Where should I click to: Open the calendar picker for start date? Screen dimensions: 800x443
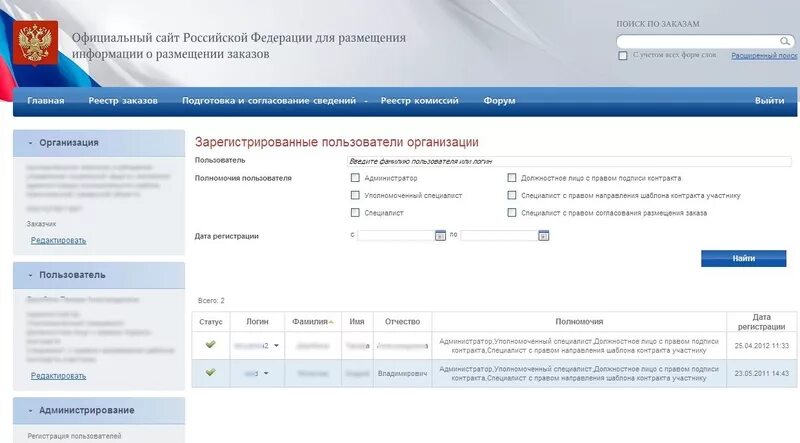coord(440,236)
